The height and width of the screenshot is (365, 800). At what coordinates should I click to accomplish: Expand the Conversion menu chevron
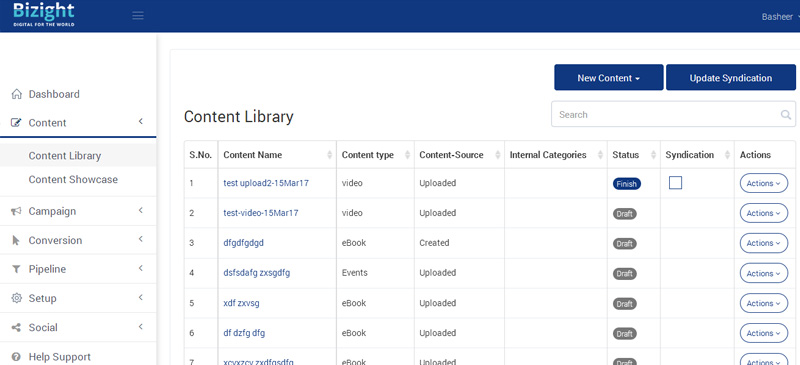click(141, 239)
